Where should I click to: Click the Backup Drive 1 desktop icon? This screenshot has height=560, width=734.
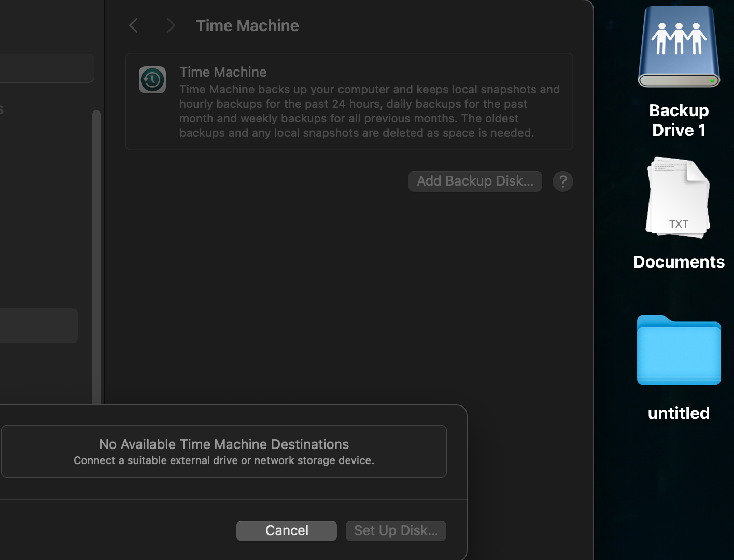[x=679, y=47]
